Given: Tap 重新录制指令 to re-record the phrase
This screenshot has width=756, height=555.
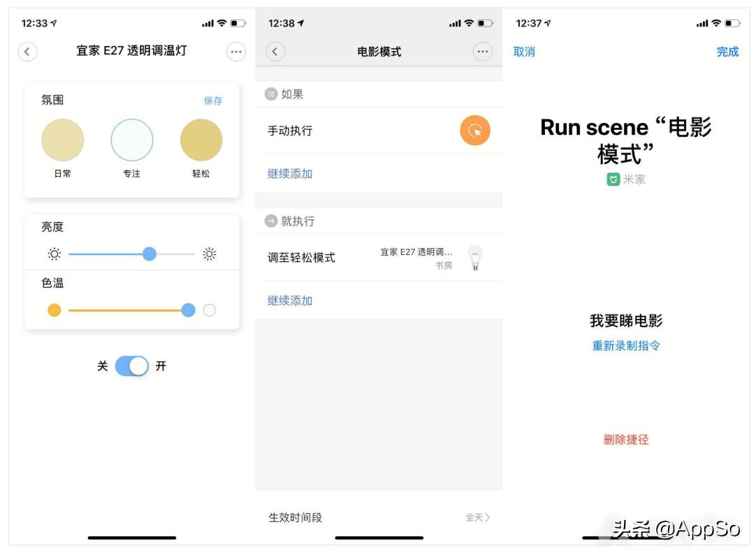Looking at the screenshot, I should (x=625, y=345).
